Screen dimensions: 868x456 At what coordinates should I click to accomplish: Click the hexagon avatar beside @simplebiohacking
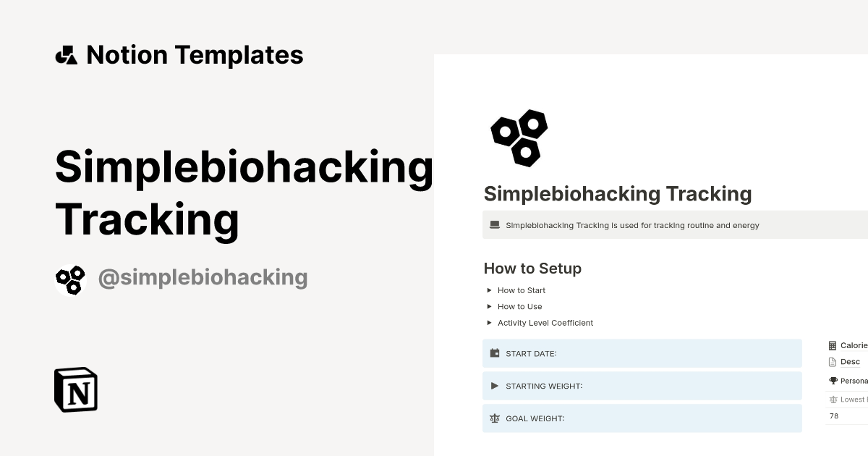70,279
